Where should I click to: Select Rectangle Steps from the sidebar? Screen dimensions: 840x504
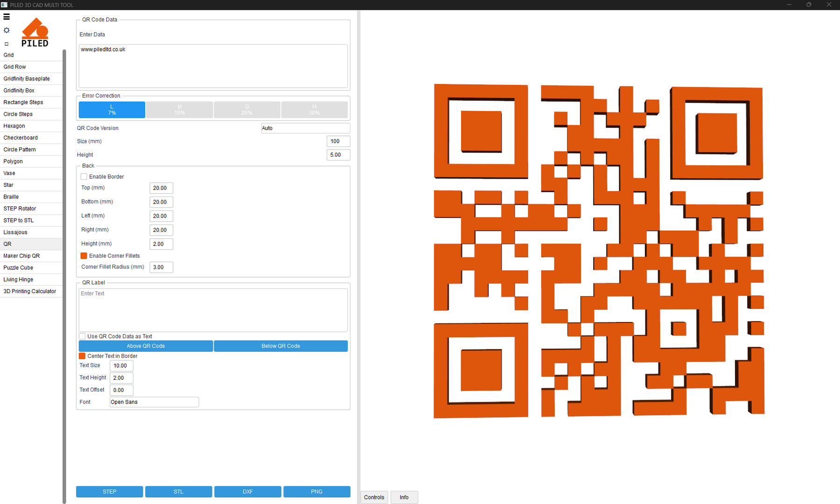31,102
